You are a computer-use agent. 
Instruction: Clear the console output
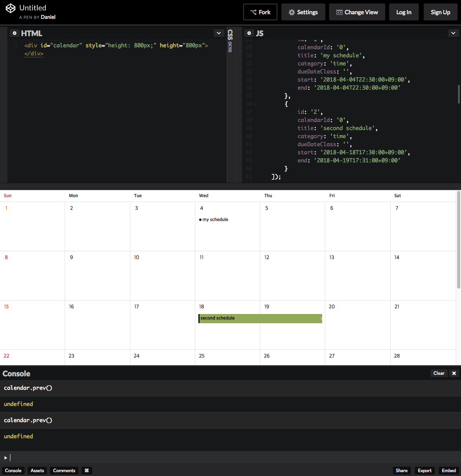[x=439, y=373]
